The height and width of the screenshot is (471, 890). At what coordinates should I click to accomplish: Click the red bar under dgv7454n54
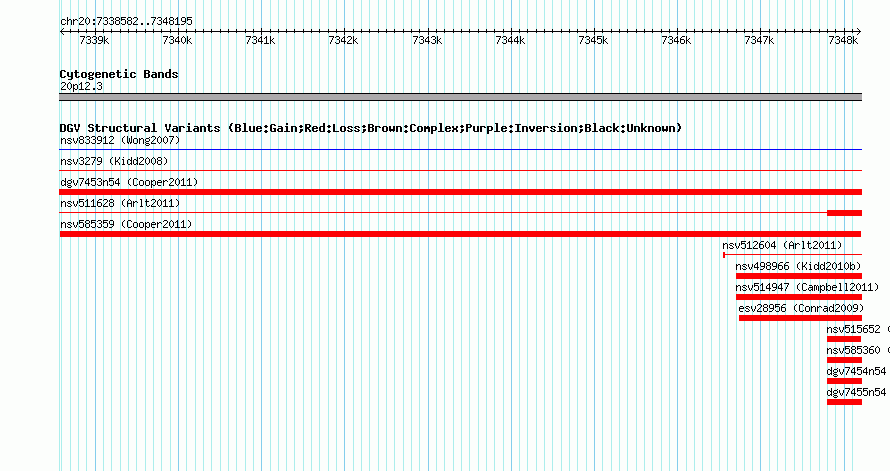coord(845,381)
